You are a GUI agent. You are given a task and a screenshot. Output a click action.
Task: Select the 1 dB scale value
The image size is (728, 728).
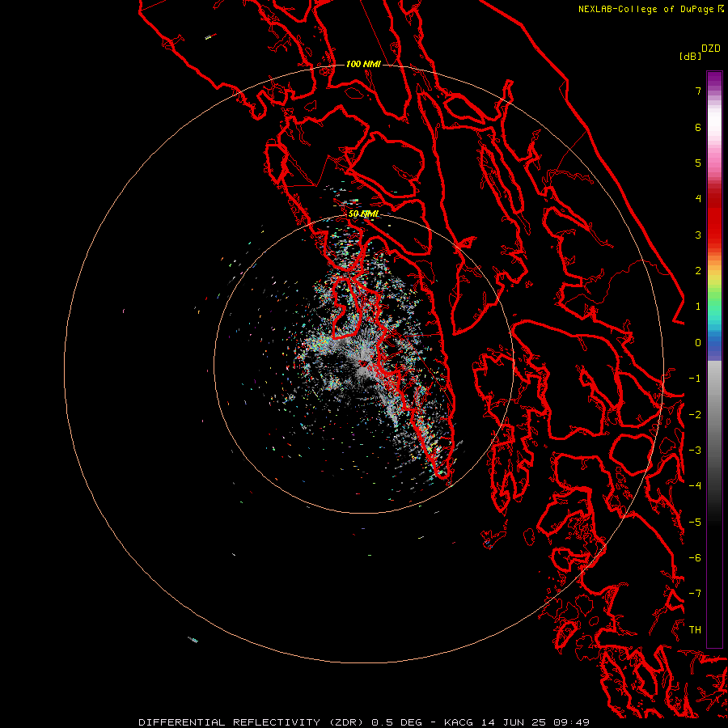pos(698,307)
